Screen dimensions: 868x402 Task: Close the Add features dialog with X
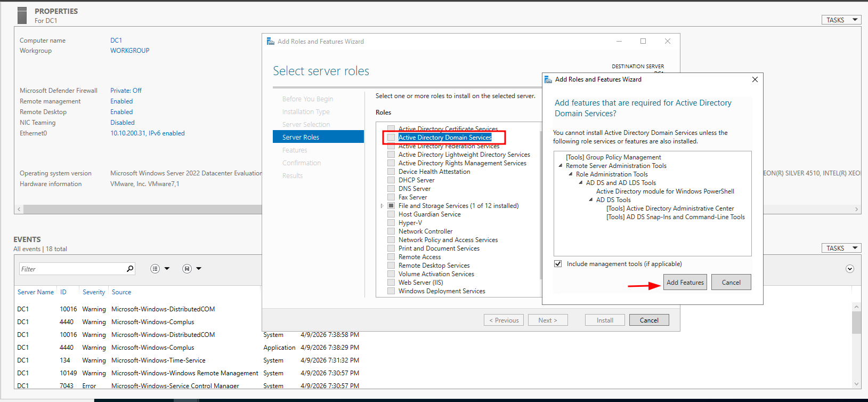tap(755, 79)
